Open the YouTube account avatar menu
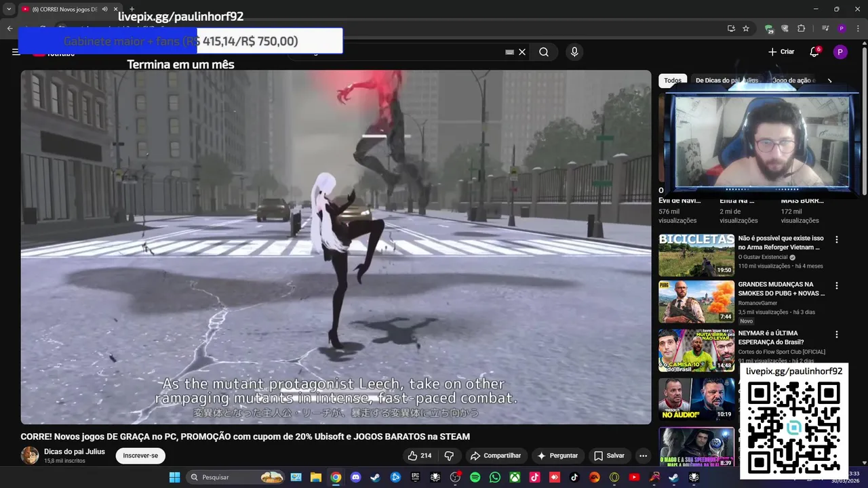Viewport: 868px width, 488px height. click(840, 52)
